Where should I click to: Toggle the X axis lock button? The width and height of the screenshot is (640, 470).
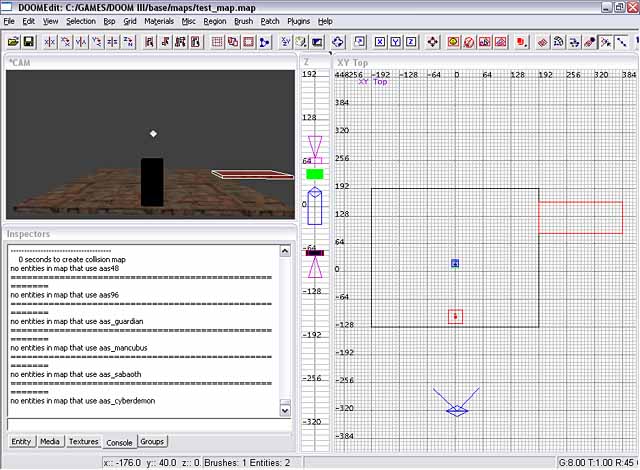380,42
